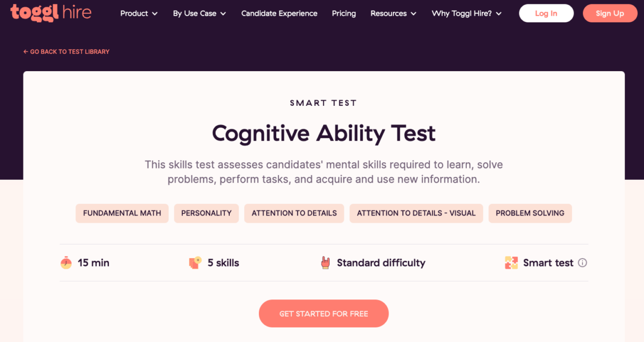Select Candidate Experience in the navigation
The image size is (644, 342).
(279, 13)
